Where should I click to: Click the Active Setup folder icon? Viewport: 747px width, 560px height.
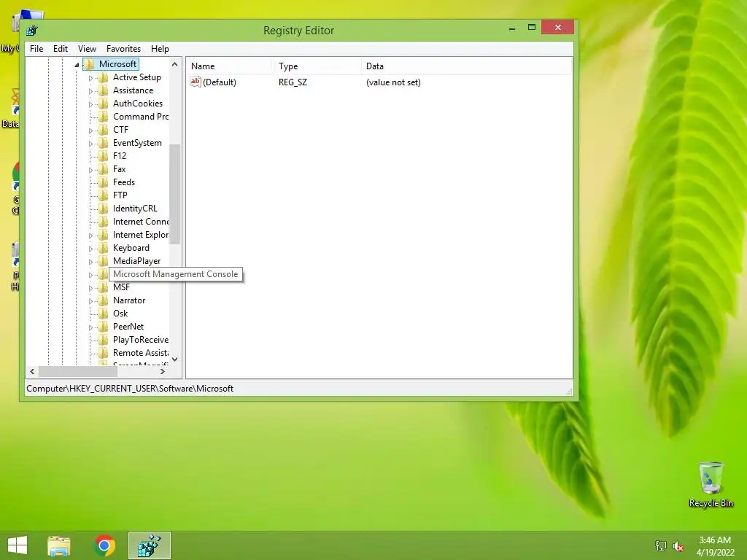point(104,77)
